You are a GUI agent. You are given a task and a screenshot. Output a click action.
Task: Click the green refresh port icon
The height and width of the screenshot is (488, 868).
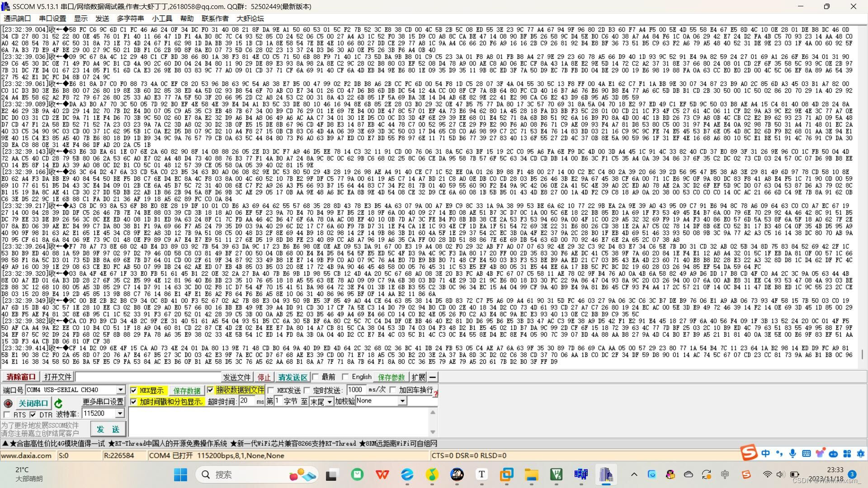point(58,404)
